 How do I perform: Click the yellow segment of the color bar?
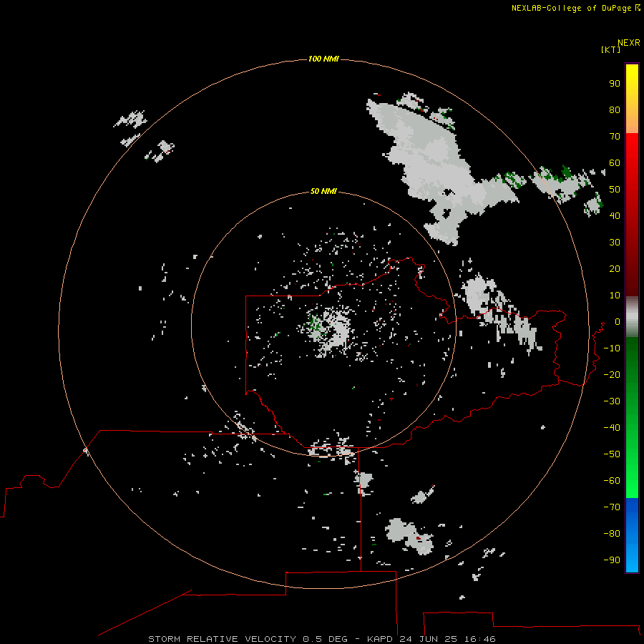[632, 99]
